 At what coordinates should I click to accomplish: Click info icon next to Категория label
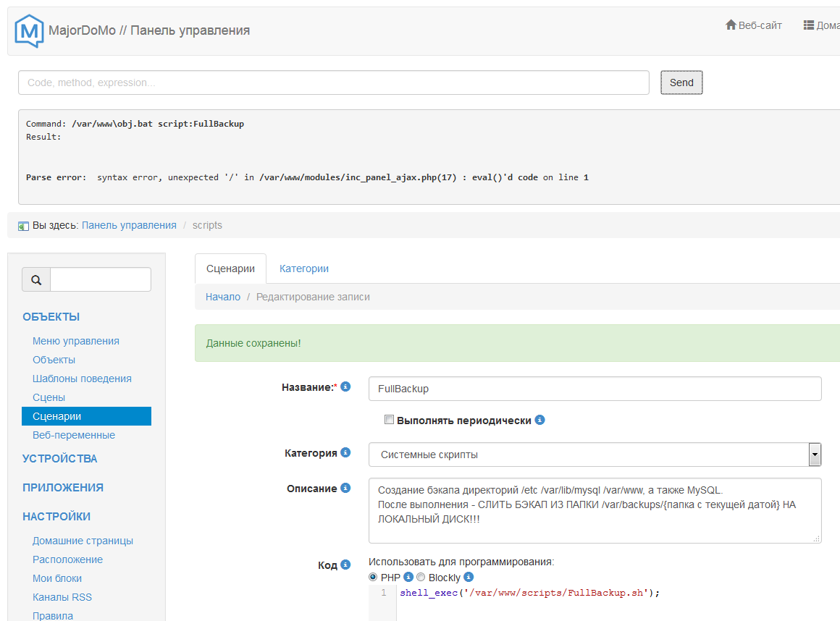[x=345, y=452]
